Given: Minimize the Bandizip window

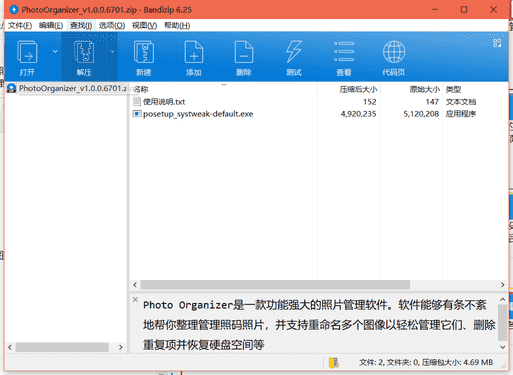Looking at the screenshot, I should pos(435,10).
